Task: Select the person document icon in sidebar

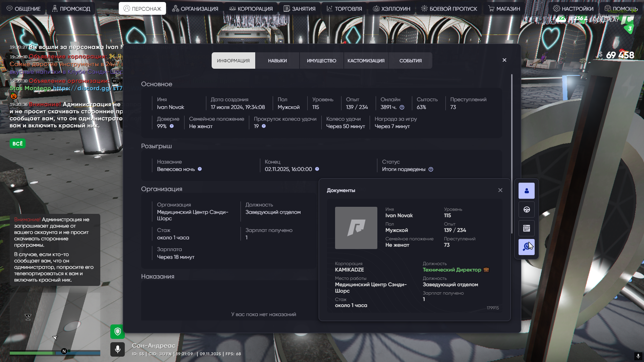Action: click(x=527, y=191)
